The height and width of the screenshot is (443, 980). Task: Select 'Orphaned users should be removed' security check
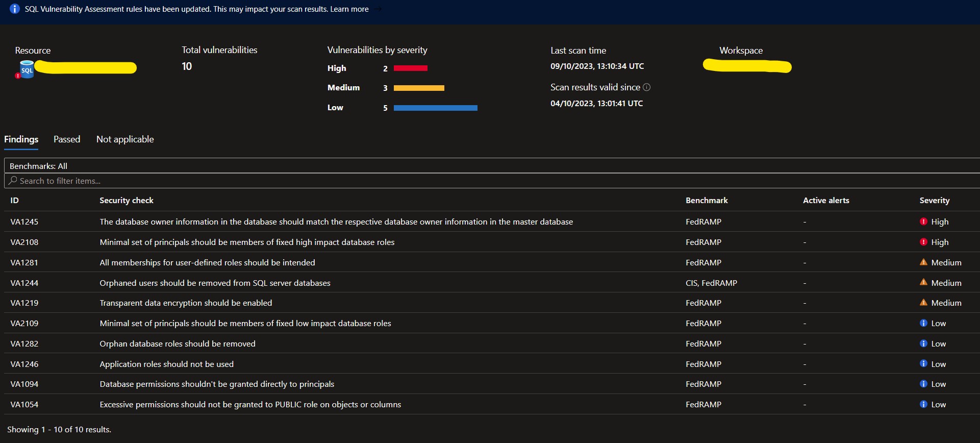click(215, 283)
